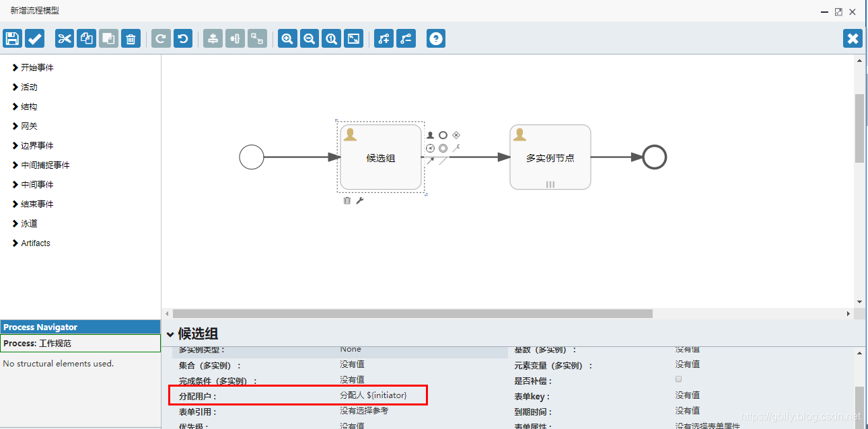Validate the model with the checkmark icon
The height and width of the screenshot is (429, 868).
click(x=35, y=38)
